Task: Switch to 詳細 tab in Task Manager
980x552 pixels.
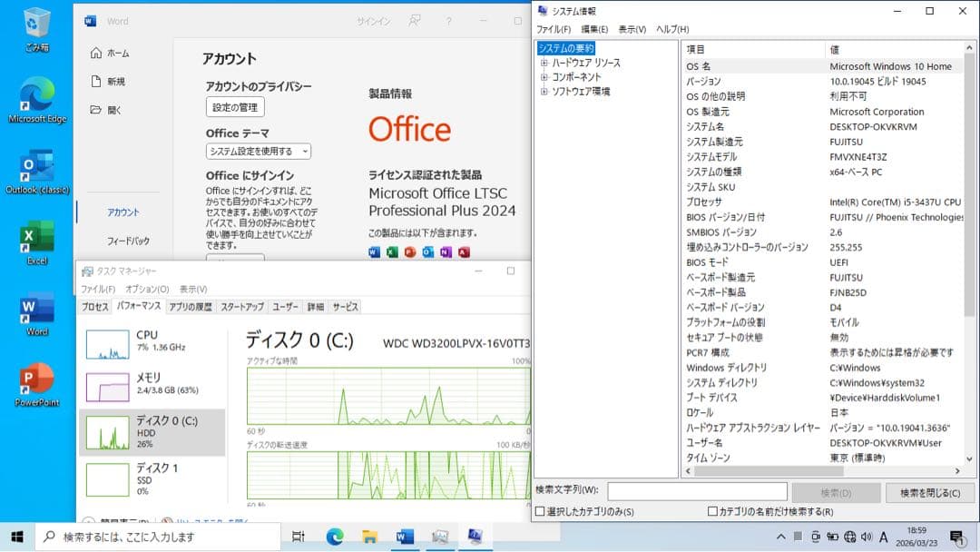Action: 316,307
